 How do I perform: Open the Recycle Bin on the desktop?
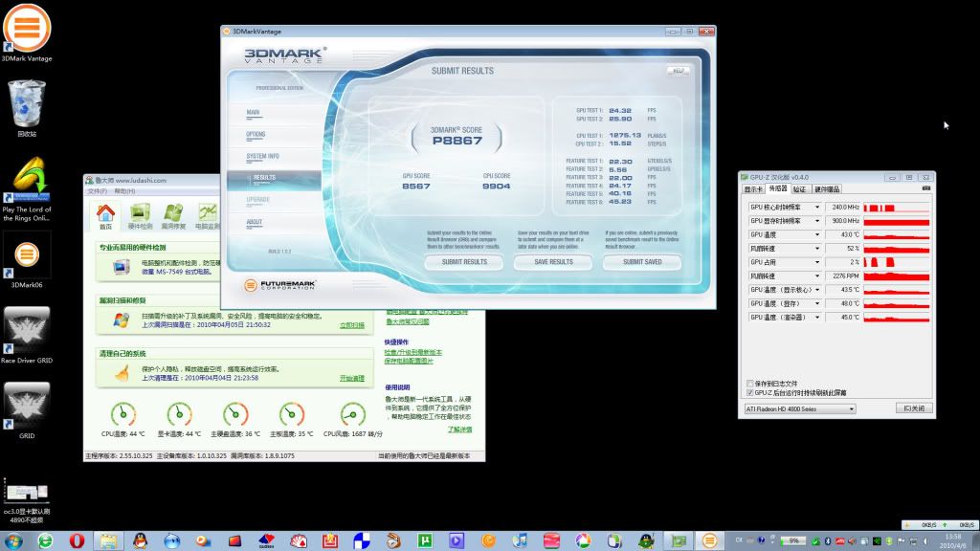point(26,103)
